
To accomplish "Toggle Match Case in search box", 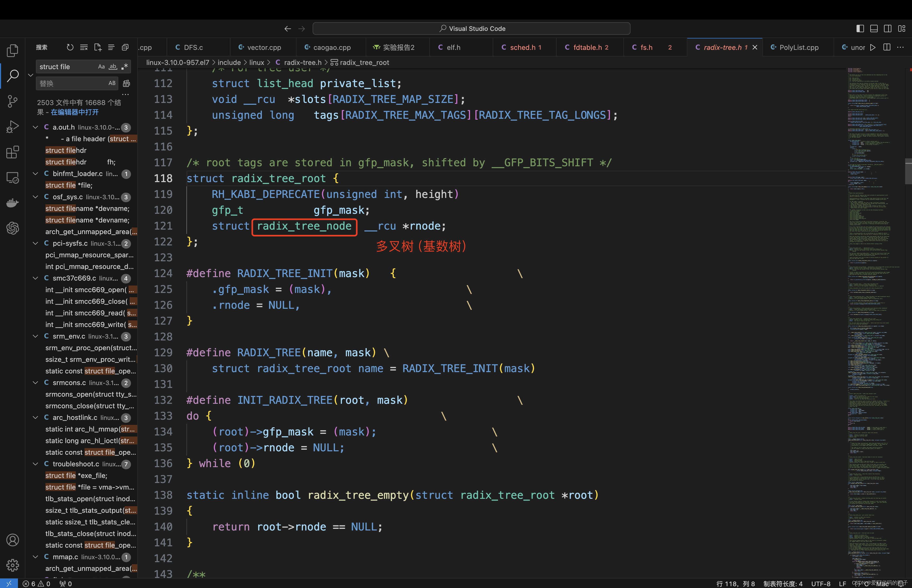I will pyautogui.click(x=101, y=67).
